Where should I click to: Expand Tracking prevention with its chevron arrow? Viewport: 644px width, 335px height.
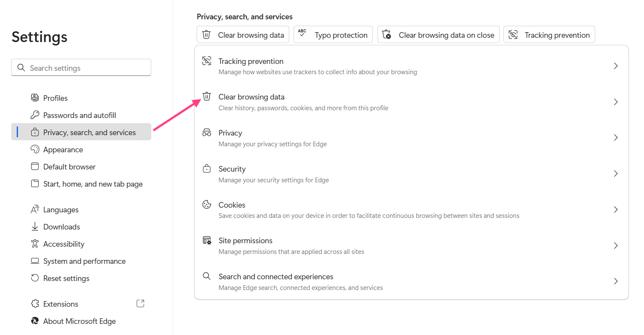click(616, 66)
